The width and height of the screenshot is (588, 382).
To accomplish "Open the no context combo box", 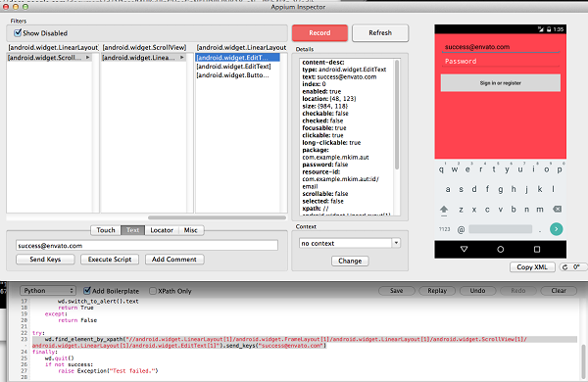I will (350, 243).
